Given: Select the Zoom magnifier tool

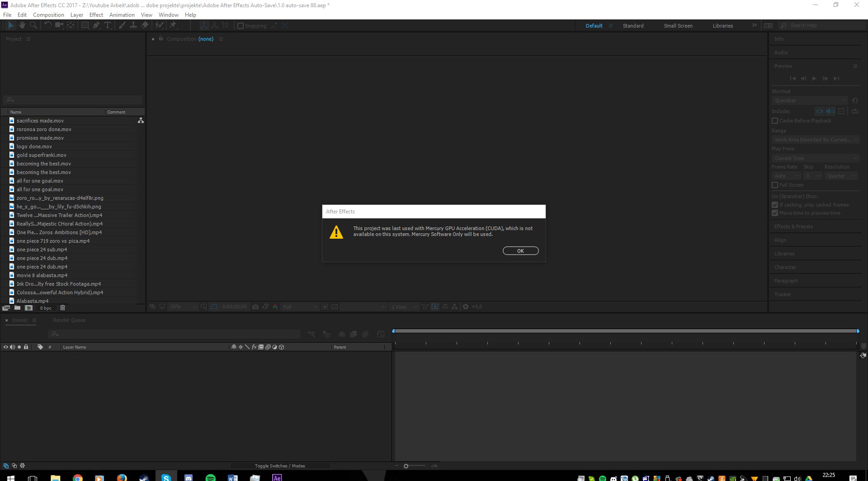Looking at the screenshot, I should [33, 25].
